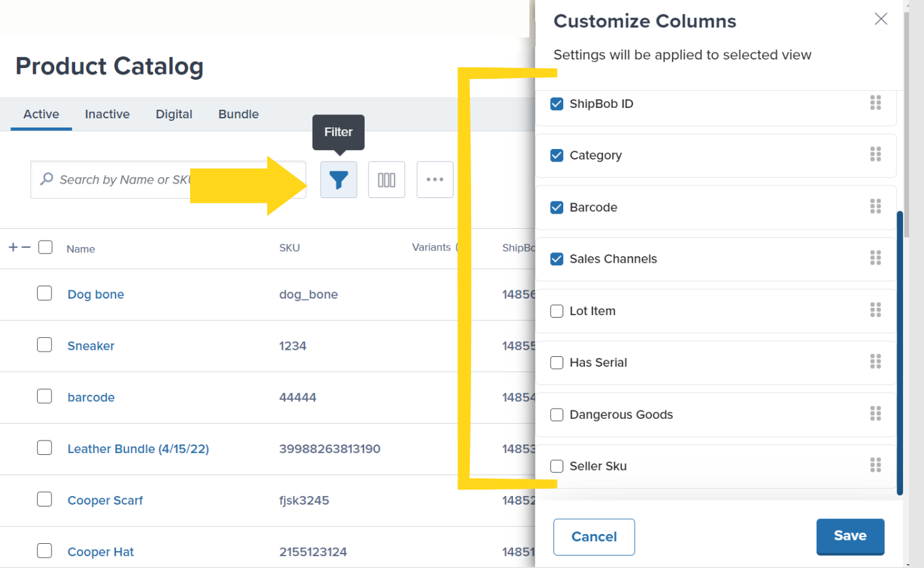Screen dimensions: 924x568
Task: Enable the Lot Item column
Action: (x=557, y=311)
